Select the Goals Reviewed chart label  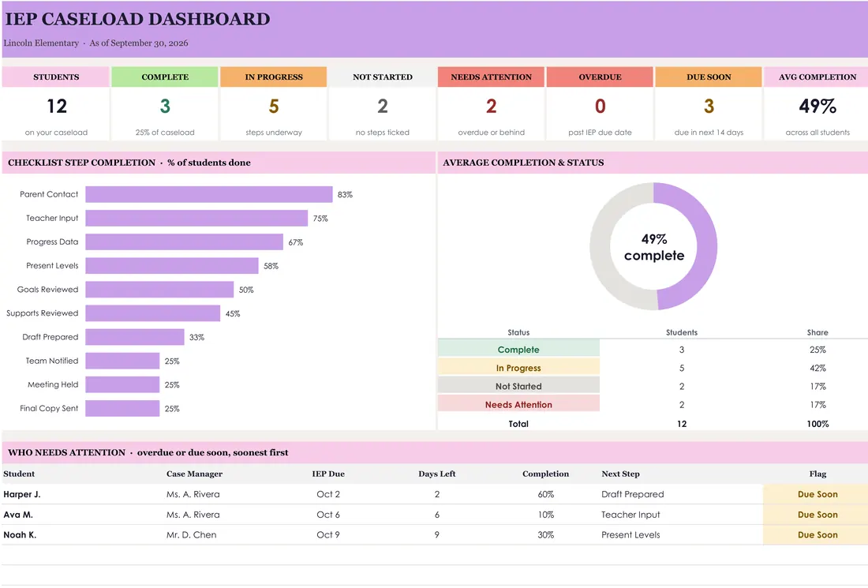(47, 290)
